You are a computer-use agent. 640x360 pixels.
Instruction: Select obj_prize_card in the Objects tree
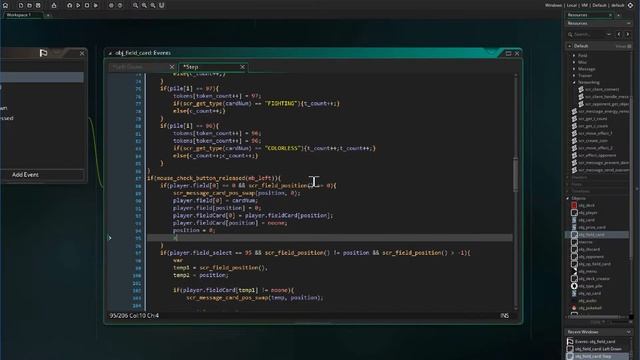tap(592, 227)
